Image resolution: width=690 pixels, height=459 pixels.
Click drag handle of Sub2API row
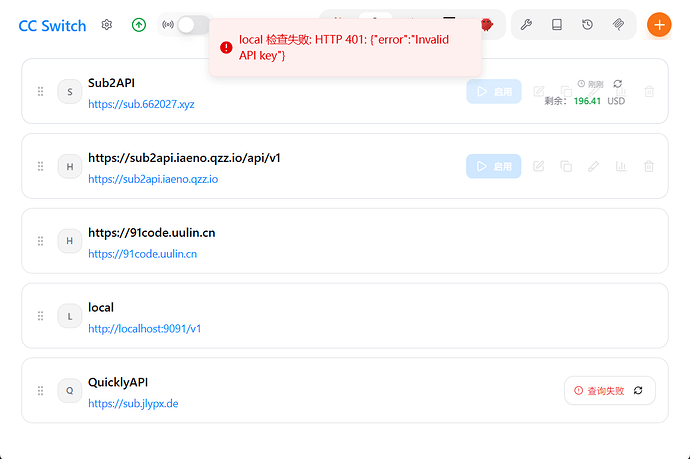[x=40, y=92]
